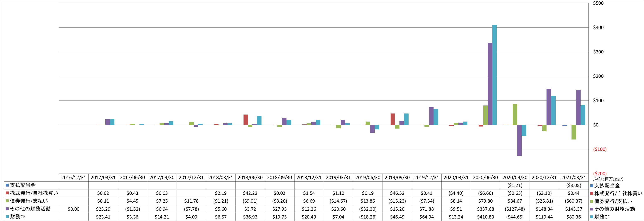Select the ($60.37) cell
Viewport: 644px width, 221px height.
tap(574, 201)
